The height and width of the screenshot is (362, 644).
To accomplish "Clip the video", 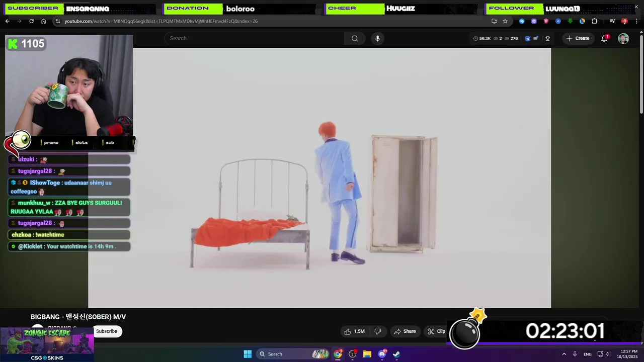I will point(437,331).
